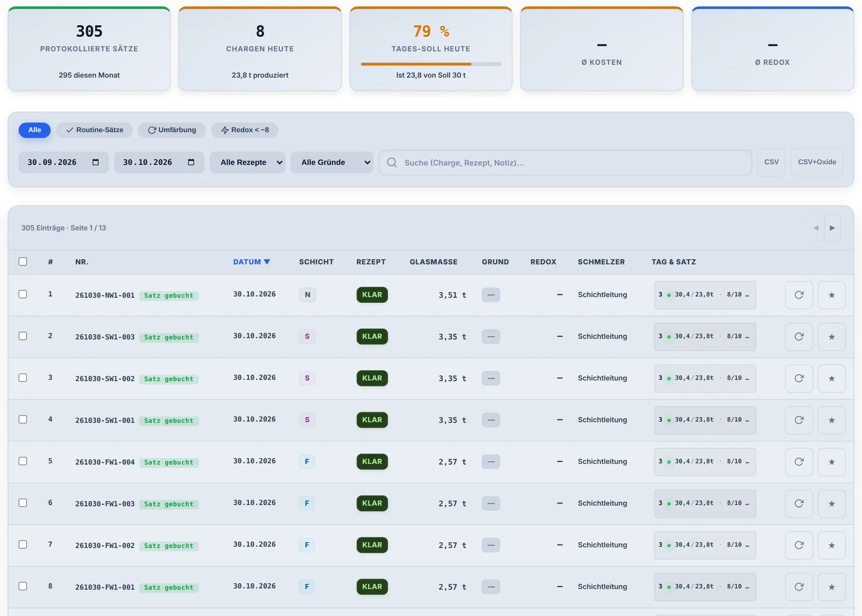Expand Tag & Satz details for row 261030-SW1-002
862x616 pixels.
coord(705,378)
